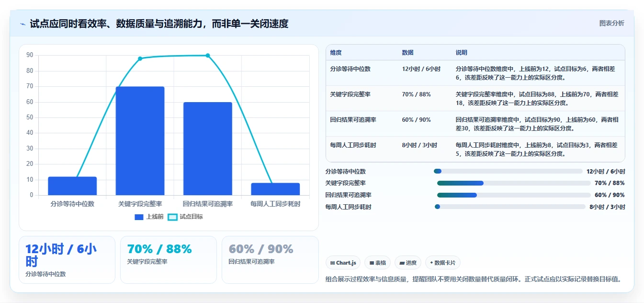Click the 分诊等待中位数 blue bar in chart
The width and height of the screenshot is (644, 303).
coord(72,186)
